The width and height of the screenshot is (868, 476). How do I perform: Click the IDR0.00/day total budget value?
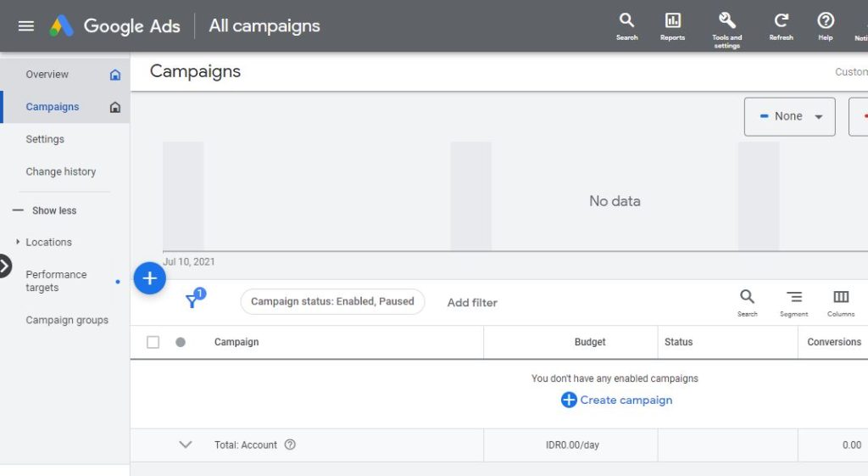[x=572, y=445]
